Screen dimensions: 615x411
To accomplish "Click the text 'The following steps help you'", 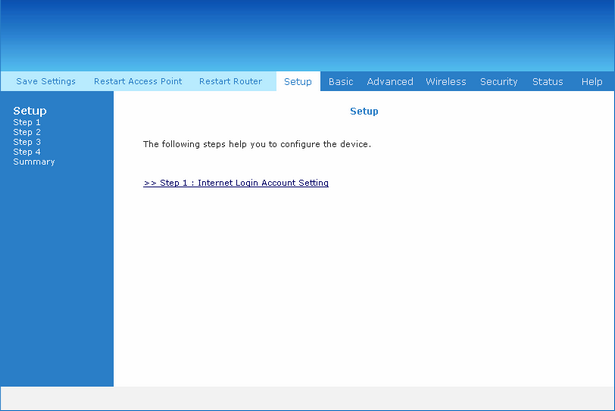I will tap(204, 144).
